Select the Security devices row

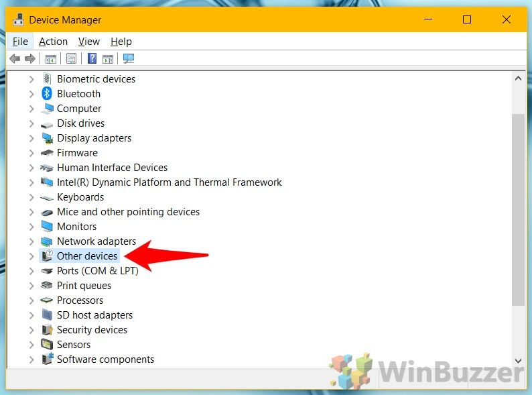coord(92,330)
